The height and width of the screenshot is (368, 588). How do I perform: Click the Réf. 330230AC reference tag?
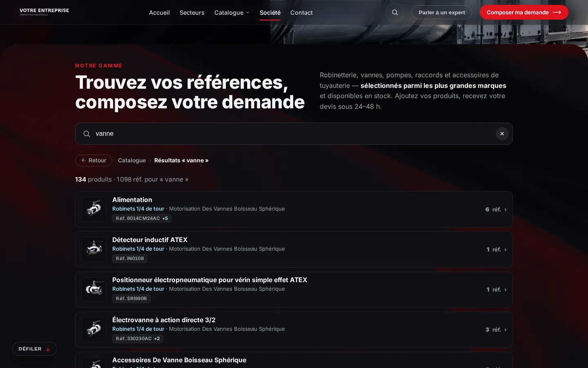[x=138, y=339]
